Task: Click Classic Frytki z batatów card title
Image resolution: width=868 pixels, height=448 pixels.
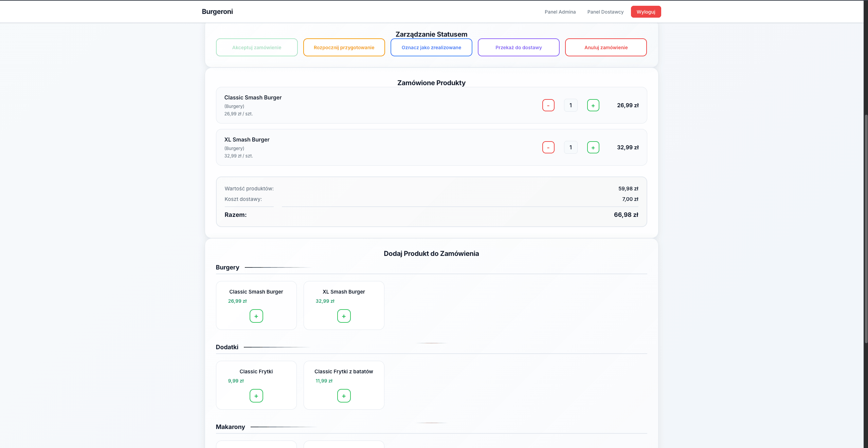Action: coord(344,372)
